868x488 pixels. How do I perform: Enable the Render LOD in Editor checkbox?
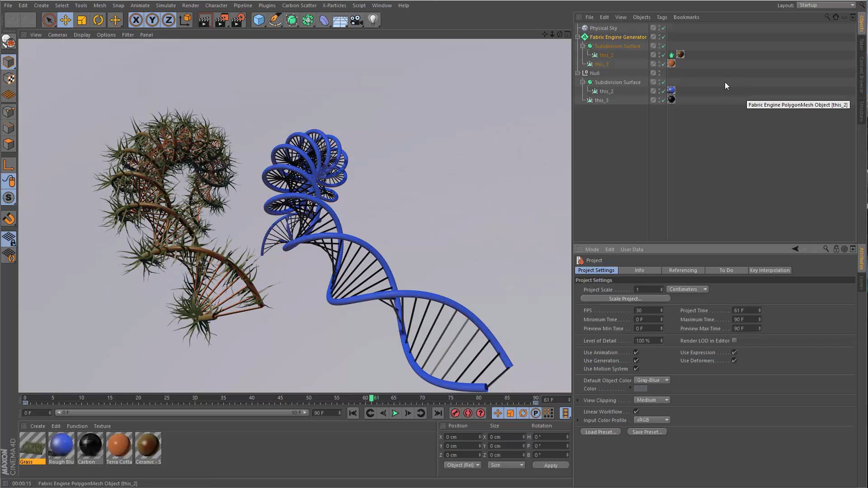tap(735, 340)
